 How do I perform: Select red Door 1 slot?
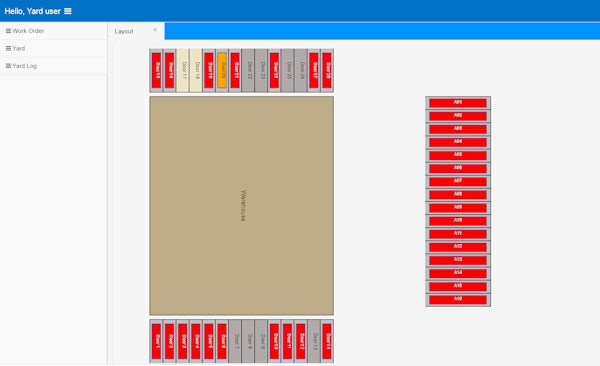click(x=156, y=341)
